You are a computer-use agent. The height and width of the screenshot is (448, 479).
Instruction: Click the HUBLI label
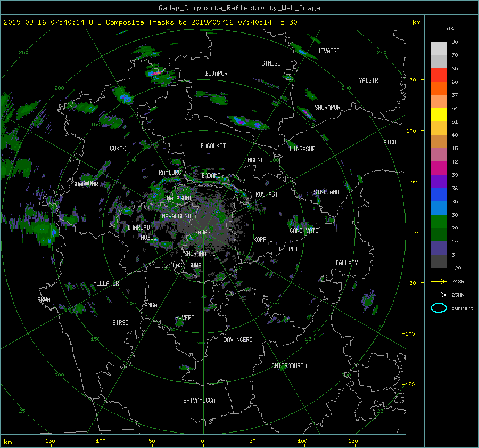pyautogui.click(x=148, y=238)
